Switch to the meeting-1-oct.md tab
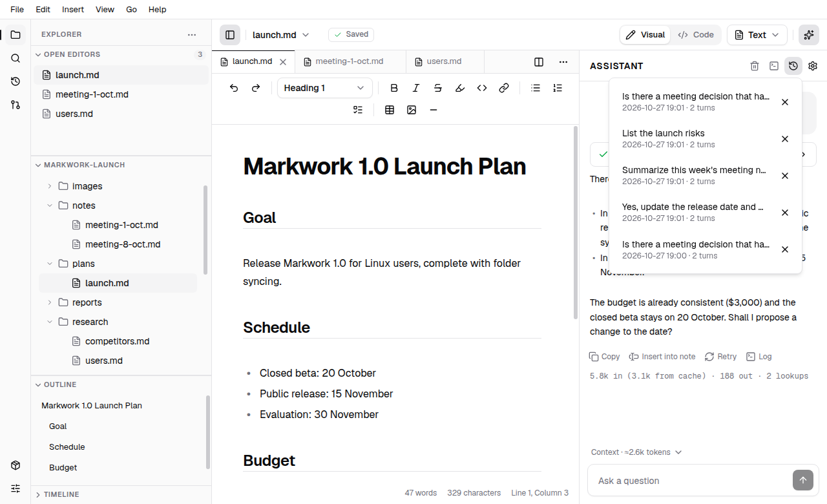This screenshot has height=504, width=827. point(350,61)
